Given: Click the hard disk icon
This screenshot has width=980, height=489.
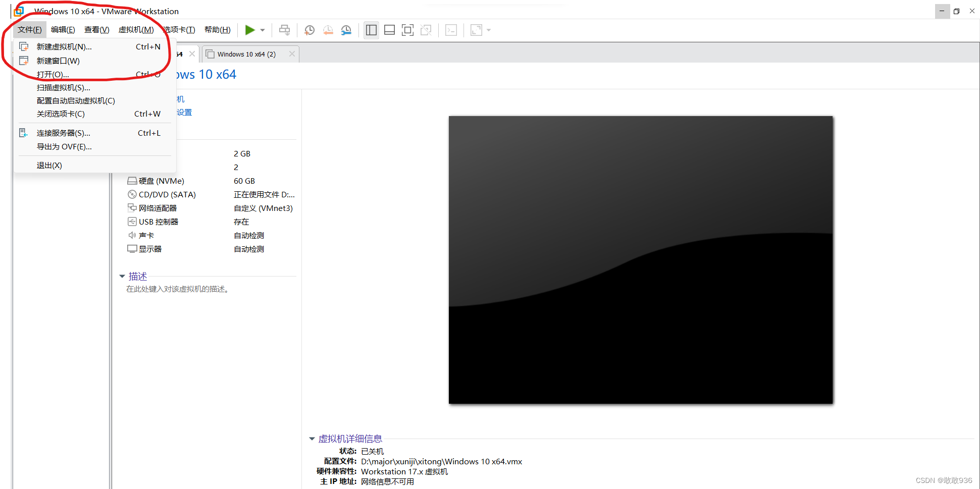Looking at the screenshot, I should pyautogui.click(x=132, y=181).
